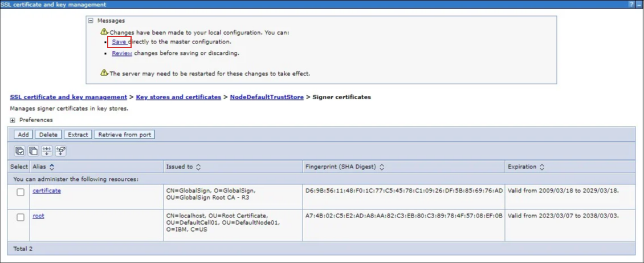Click the 'Signer certificates' breadcrumb text
Image resolution: width=644 pixels, height=263 pixels.
(342, 97)
